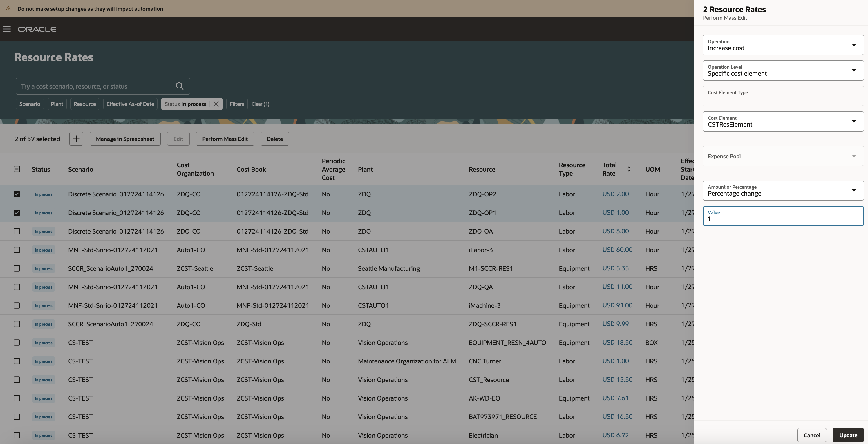
Task: Open the Operation dropdown arrow
Action: coord(853,45)
